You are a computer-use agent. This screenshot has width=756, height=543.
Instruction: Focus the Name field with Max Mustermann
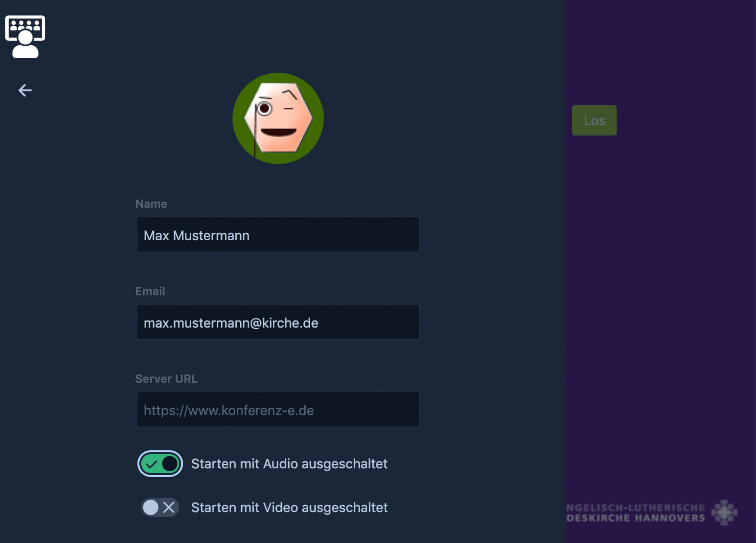pyautogui.click(x=278, y=235)
